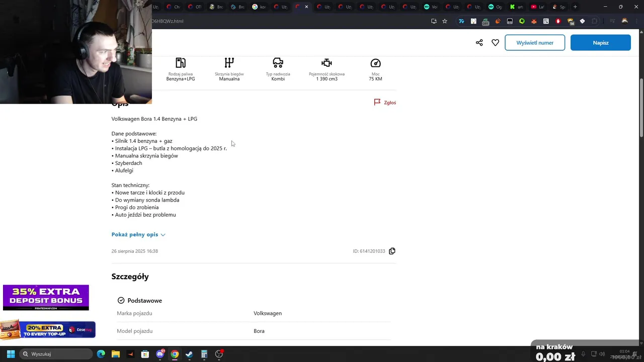Viewport: 644px width, 362px height.
Task: Open Calculator from taskbar
Action: point(204,354)
